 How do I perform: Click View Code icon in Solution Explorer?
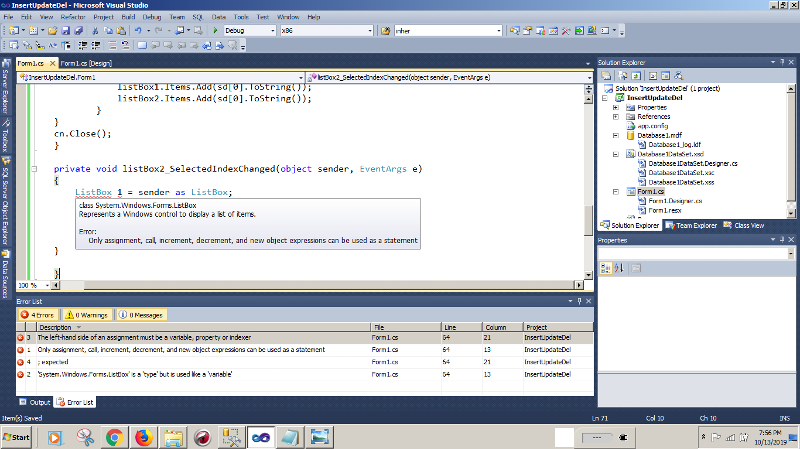click(653, 76)
